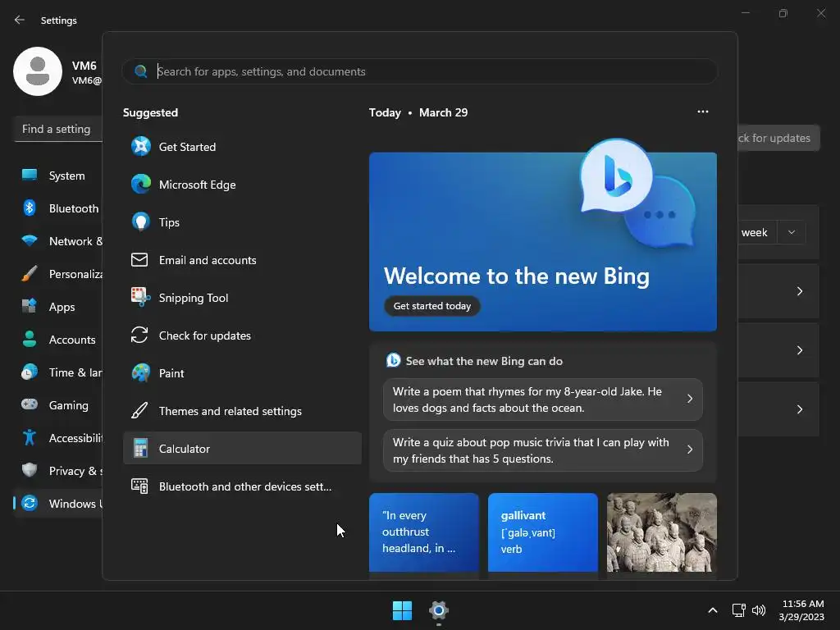The image size is (840, 630).
Task: Expand the chevron on the poem suggestion
Action: [x=690, y=399]
